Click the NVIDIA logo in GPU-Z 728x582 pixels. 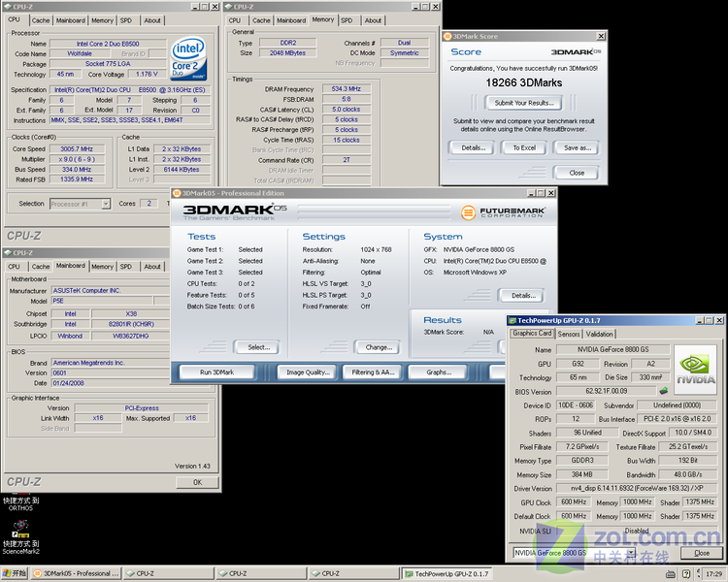pos(695,370)
